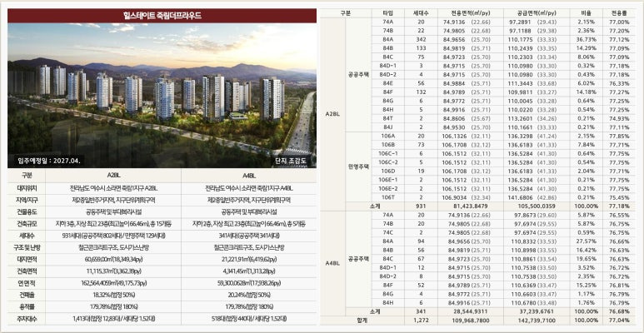Select the 20.24%(법정 50%) coverage cell
The image size is (644, 333).
(249, 295)
